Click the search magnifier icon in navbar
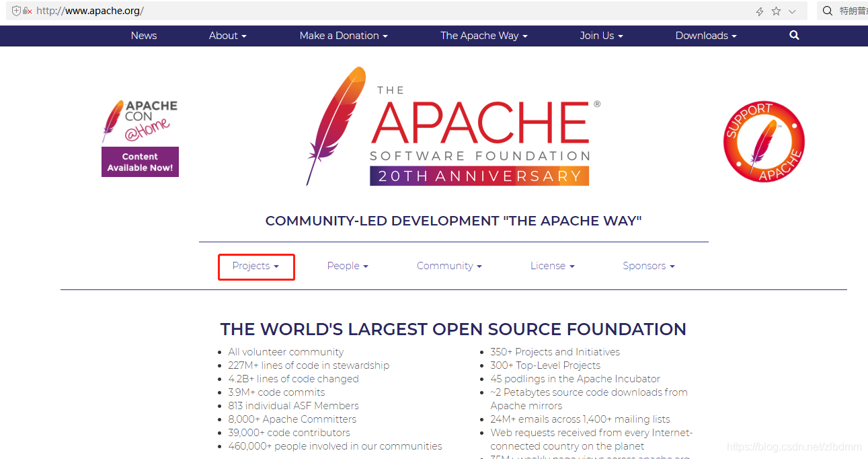868x459 pixels. (x=794, y=36)
